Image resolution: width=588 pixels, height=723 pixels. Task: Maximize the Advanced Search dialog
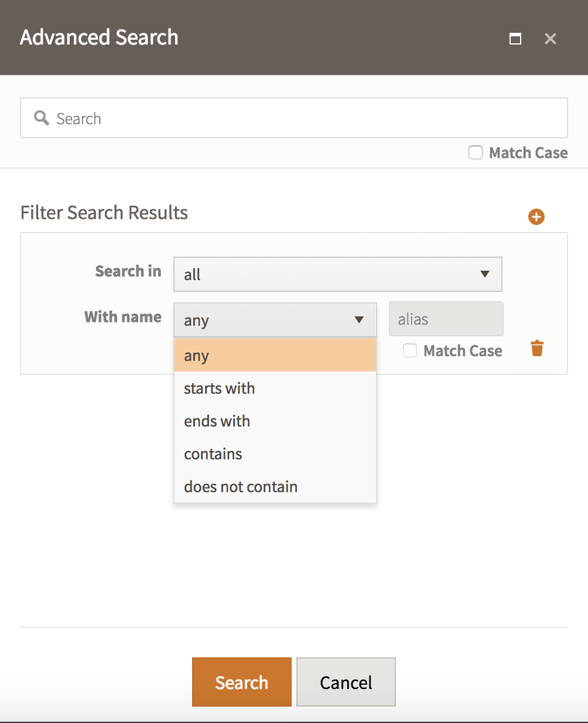tap(515, 39)
